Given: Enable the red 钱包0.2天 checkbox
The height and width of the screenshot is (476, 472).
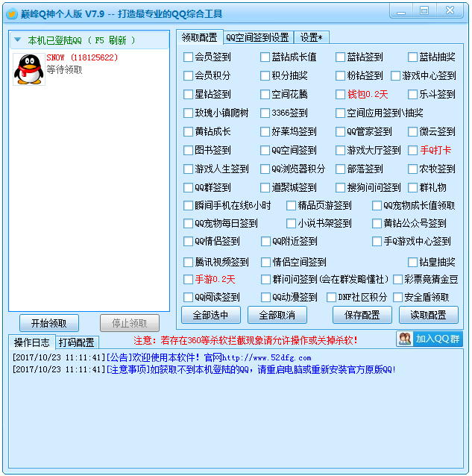Looking at the screenshot, I should [340, 95].
